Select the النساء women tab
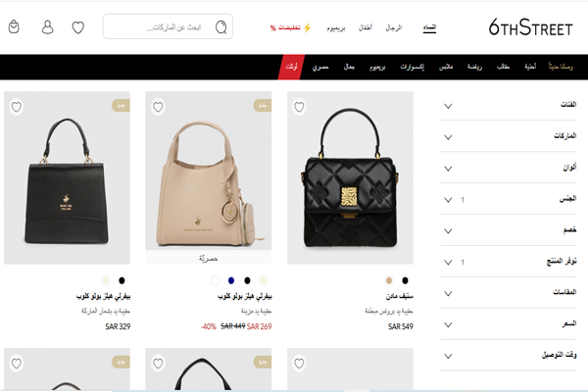Screen dimensions: 588x392 [x=430, y=27]
